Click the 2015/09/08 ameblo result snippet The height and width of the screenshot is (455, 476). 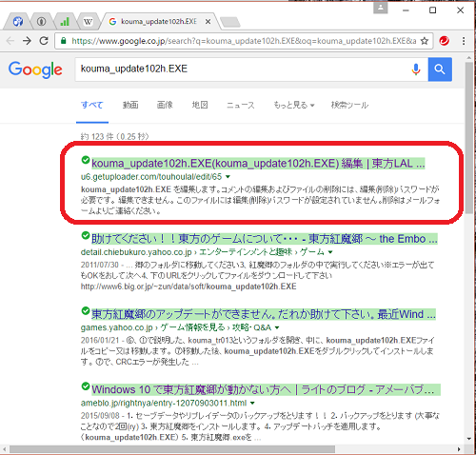(260, 426)
